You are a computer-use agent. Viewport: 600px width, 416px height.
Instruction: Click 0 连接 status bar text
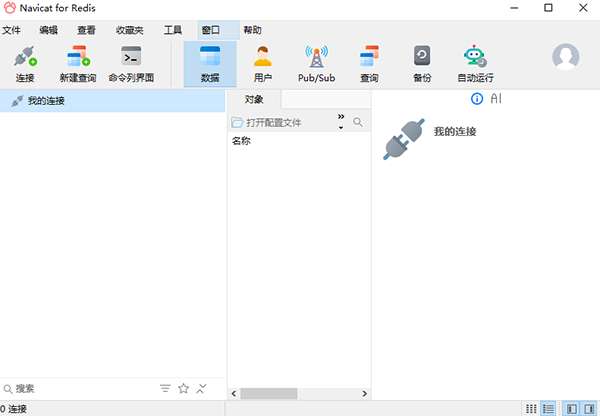[13, 409]
